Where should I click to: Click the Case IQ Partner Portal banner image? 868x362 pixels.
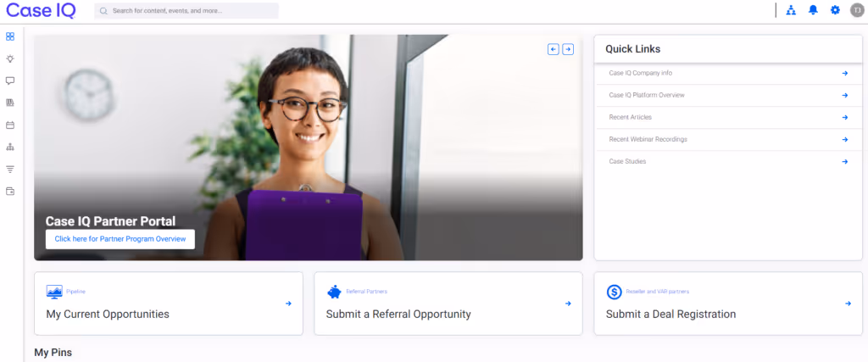point(309,148)
